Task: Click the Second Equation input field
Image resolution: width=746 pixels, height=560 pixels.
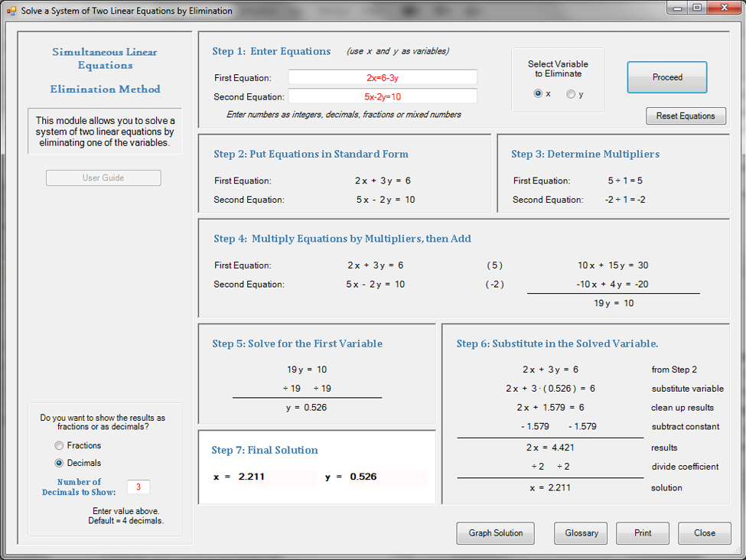Action: 383,96
